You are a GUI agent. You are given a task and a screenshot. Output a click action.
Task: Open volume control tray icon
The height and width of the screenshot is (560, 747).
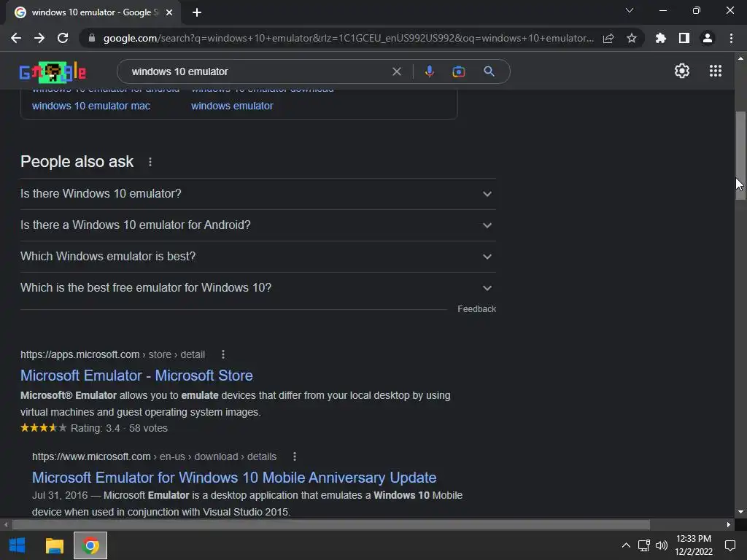pyautogui.click(x=661, y=545)
